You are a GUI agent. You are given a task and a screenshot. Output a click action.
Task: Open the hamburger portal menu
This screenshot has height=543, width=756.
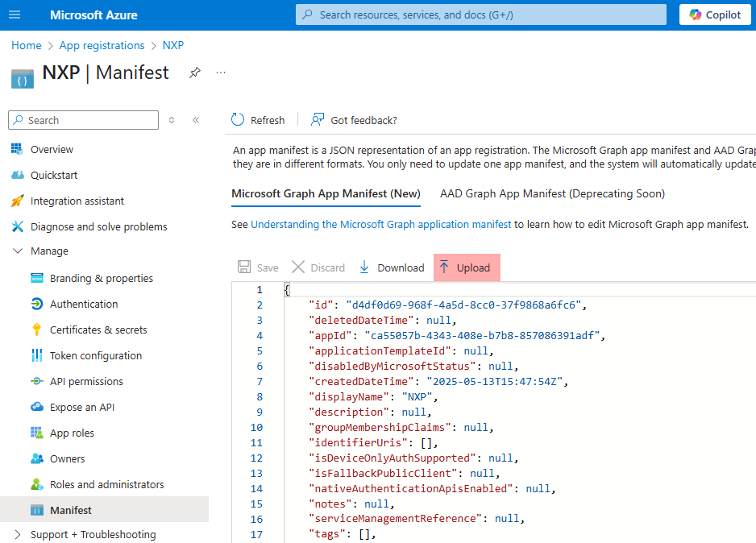click(x=14, y=14)
